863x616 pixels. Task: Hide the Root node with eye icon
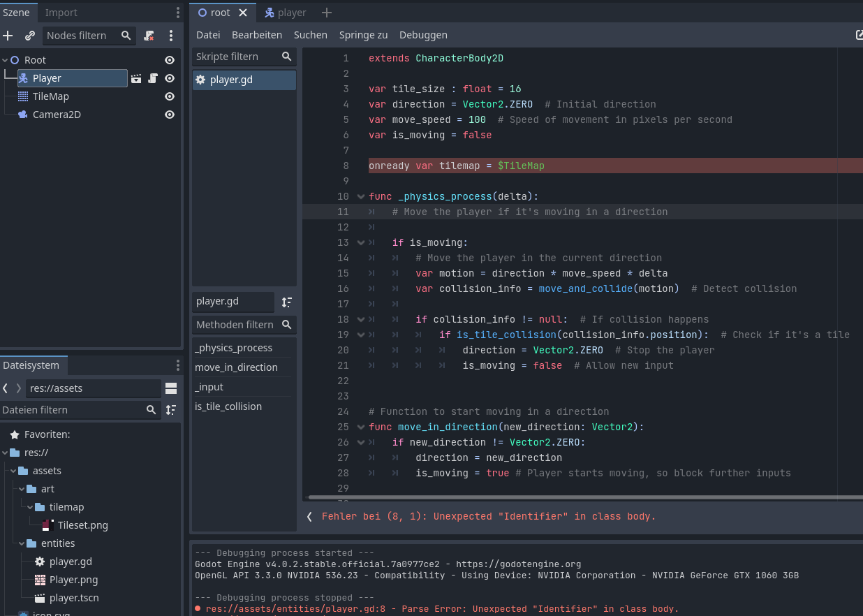170,60
